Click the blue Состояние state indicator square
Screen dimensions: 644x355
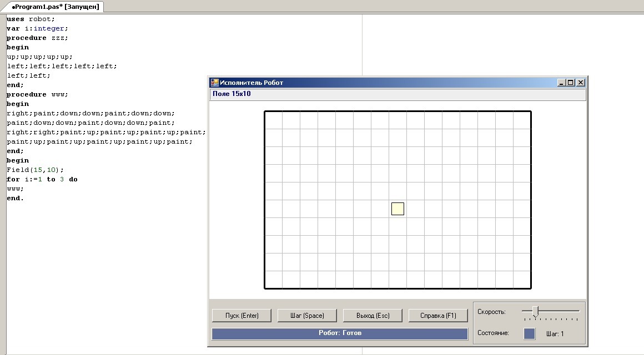coord(530,333)
